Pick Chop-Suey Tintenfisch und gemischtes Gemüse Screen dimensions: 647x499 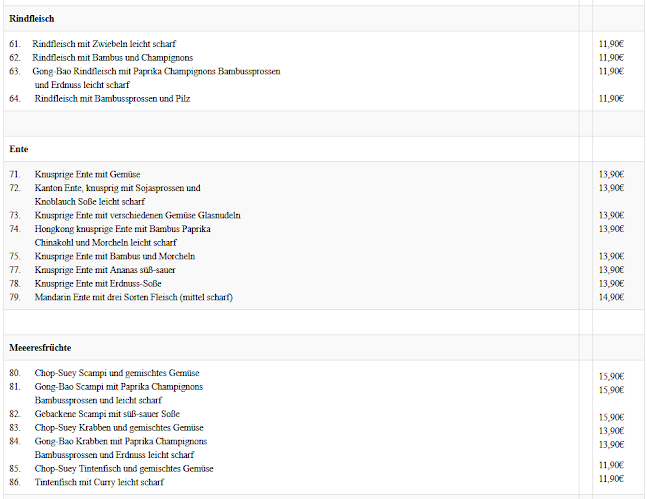124,468
